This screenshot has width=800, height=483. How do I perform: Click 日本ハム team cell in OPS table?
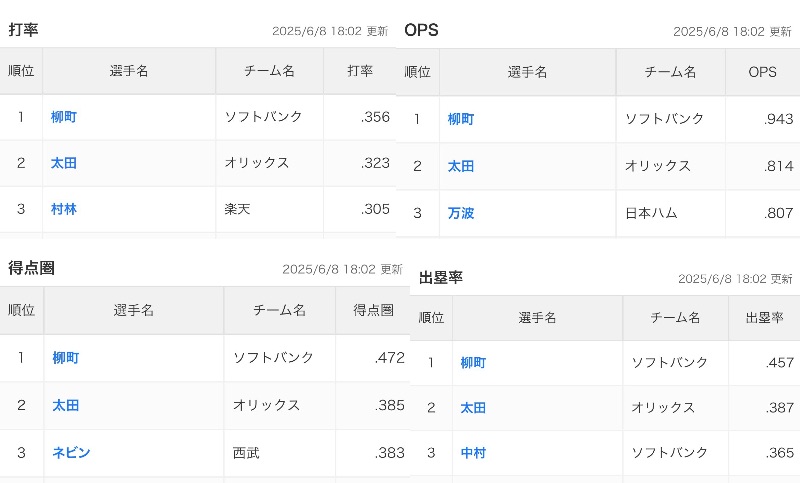(x=654, y=213)
